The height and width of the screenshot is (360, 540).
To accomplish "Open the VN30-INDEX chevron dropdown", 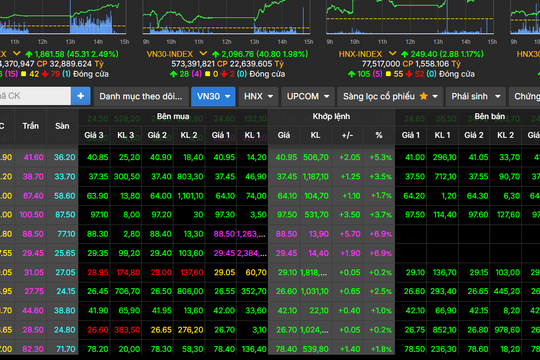I will pyautogui.click(x=203, y=54).
